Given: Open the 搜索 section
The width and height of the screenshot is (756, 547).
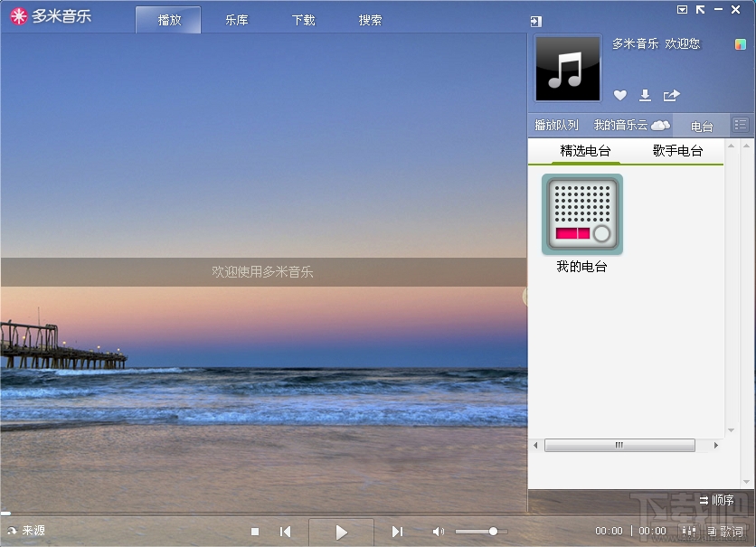Looking at the screenshot, I should (369, 19).
